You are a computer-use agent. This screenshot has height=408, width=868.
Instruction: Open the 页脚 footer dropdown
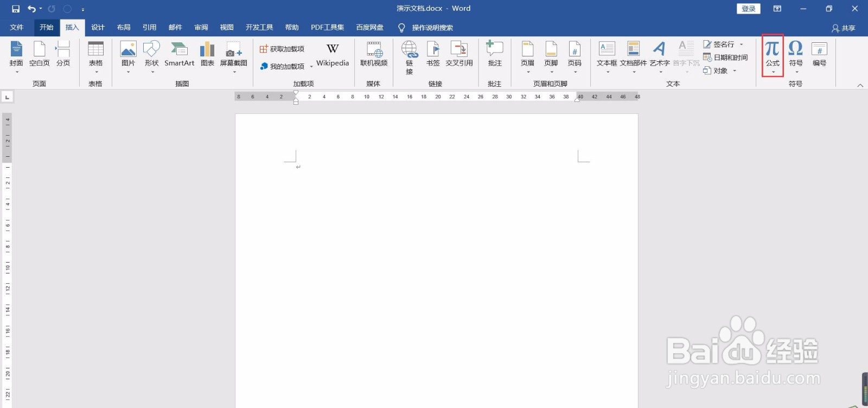pos(551,56)
